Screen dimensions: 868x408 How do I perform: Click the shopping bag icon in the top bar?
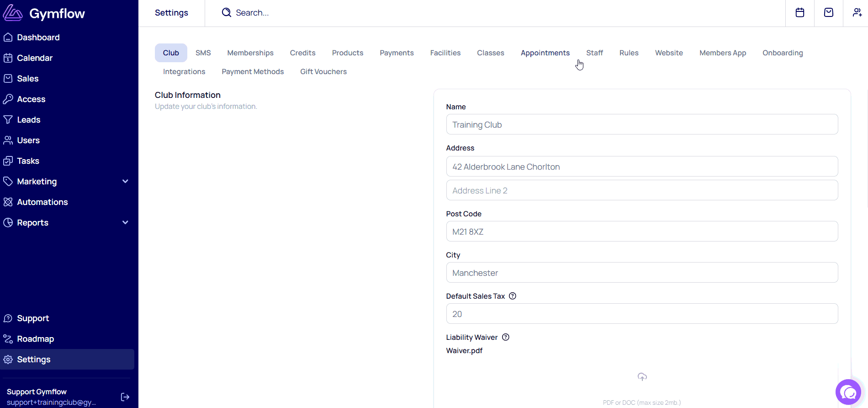click(829, 13)
